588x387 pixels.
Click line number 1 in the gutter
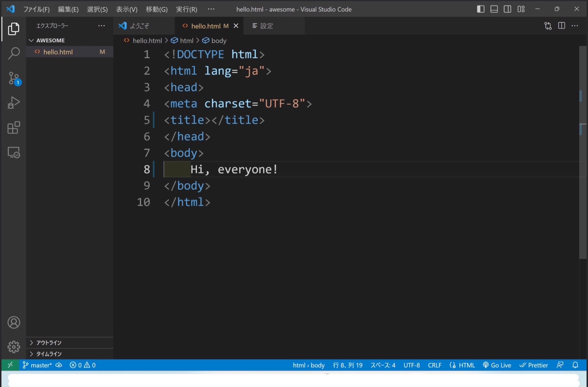pos(147,54)
